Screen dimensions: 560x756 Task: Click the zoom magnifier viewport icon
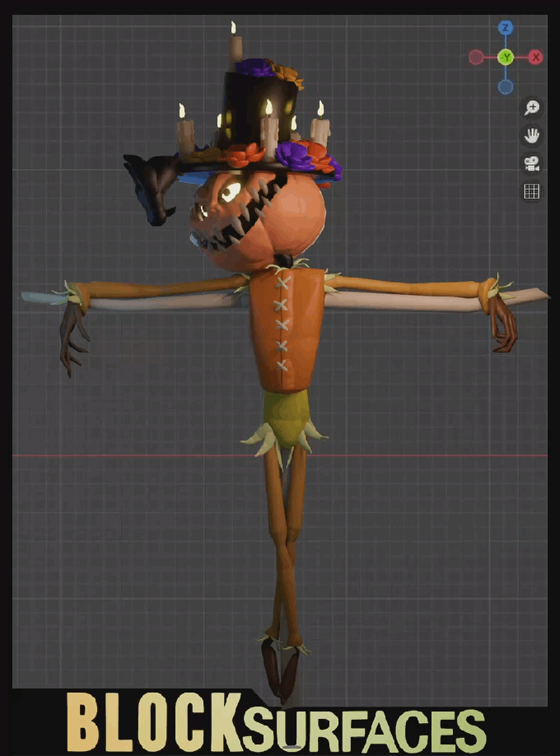click(532, 108)
